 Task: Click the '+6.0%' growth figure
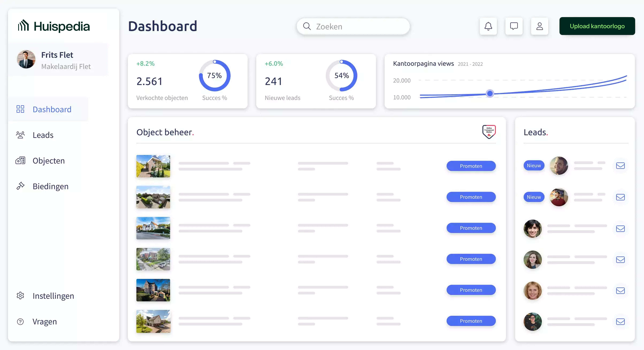pos(274,63)
